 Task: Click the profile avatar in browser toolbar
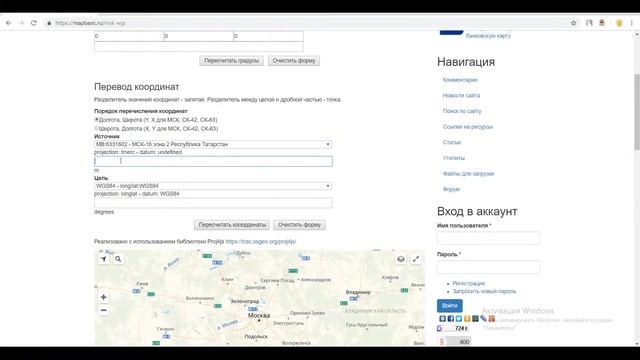[x=602, y=23]
